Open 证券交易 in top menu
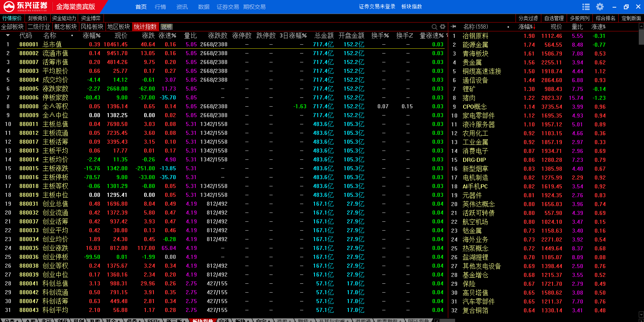Image resolution: width=644 pixels, height=322 pixels. [228, 7]
